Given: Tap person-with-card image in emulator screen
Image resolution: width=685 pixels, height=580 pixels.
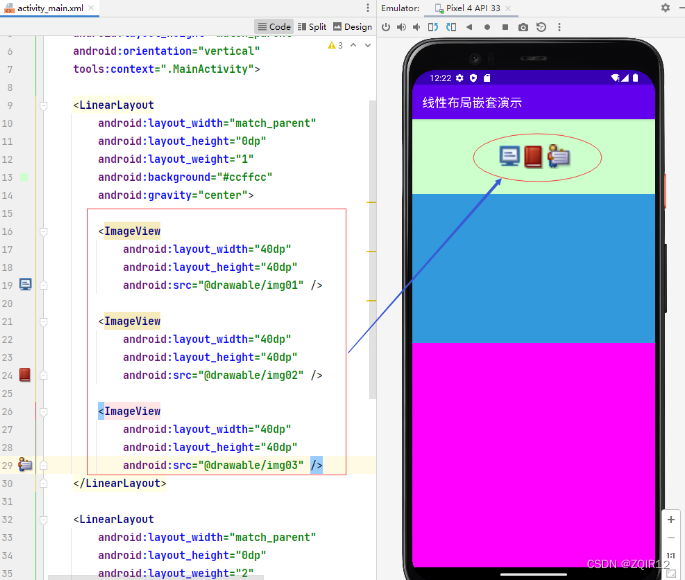Looking at the screenshot, I should point(559,156).
